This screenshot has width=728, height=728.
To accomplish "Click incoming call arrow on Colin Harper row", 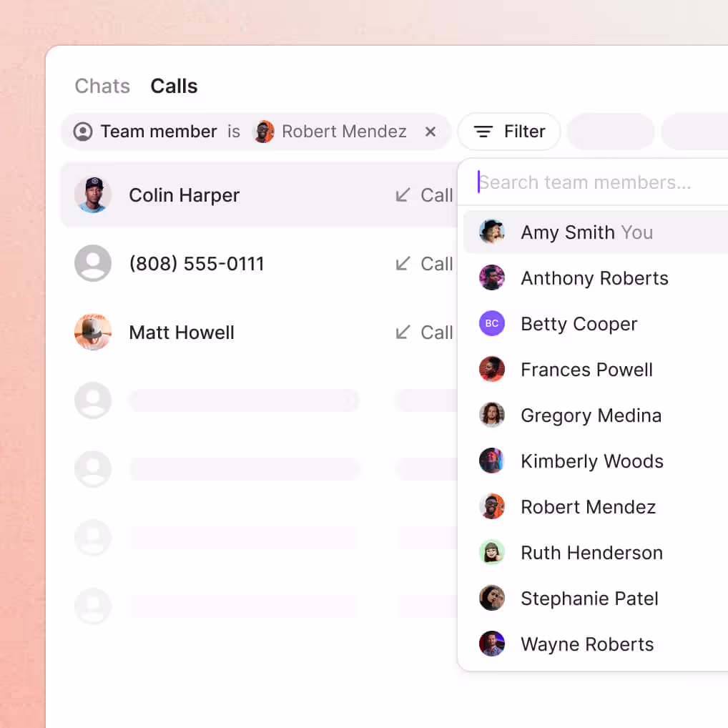I will 403,195.
